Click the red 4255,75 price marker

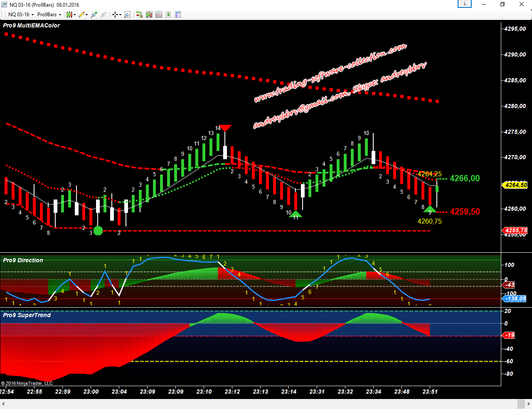(x=515, y=230)
